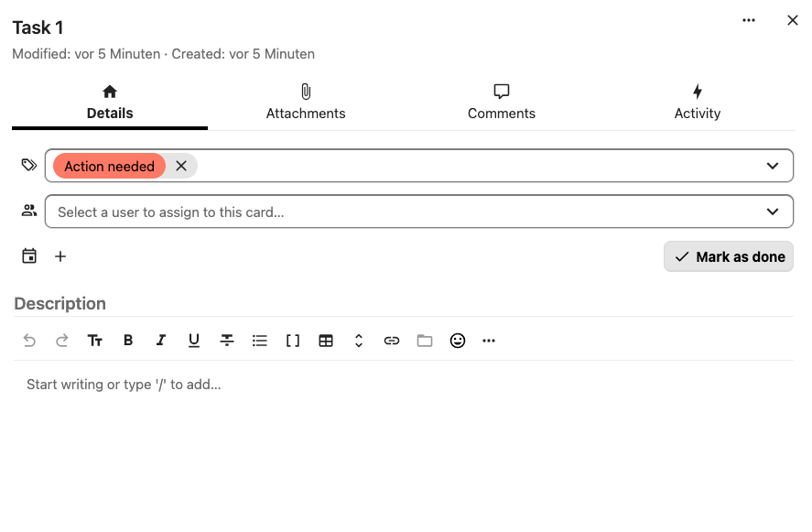
Task: Switch to the Attachments tab
Action: [306, 101]
